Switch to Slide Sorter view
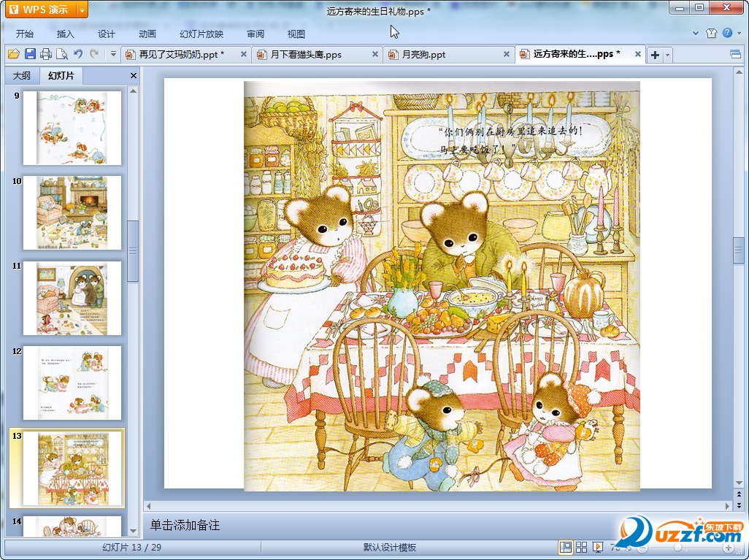Screen dimensions: 749x560 click(582, 547)
